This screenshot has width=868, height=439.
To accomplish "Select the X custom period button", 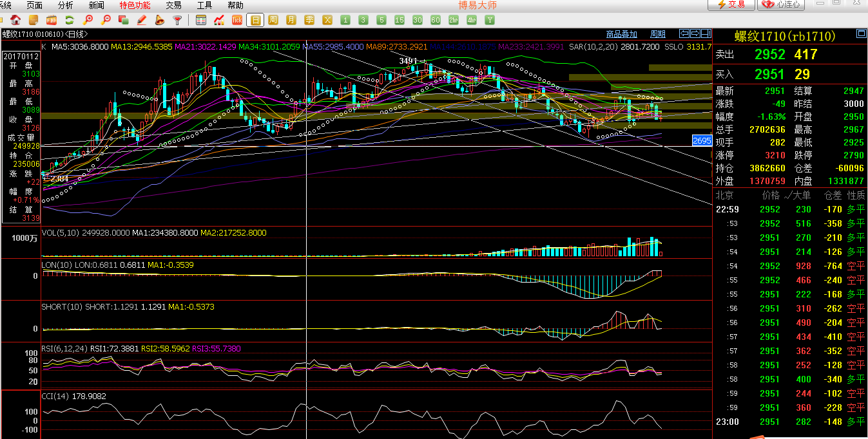I will [x=327, y=20].
